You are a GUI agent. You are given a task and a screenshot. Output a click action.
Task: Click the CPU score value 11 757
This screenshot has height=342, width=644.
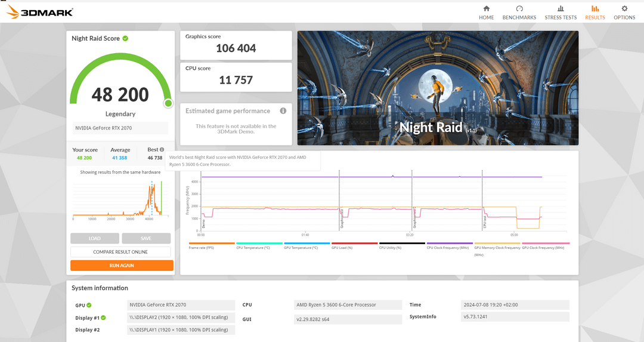(236, 80)
